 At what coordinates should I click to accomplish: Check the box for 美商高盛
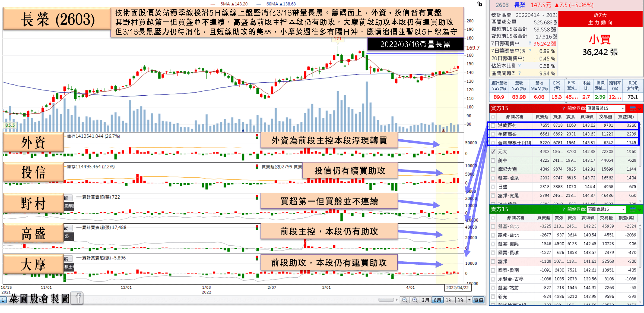tap(493, 134)
